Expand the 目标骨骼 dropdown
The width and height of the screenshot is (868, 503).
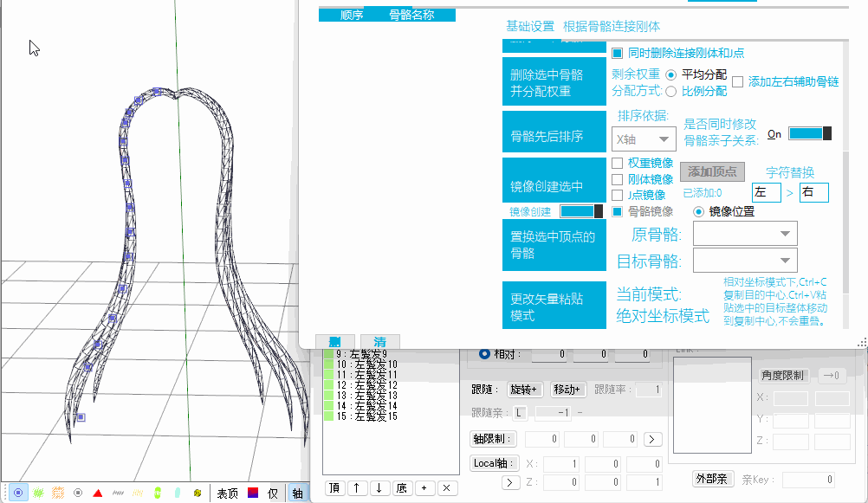tap(745, 260)
